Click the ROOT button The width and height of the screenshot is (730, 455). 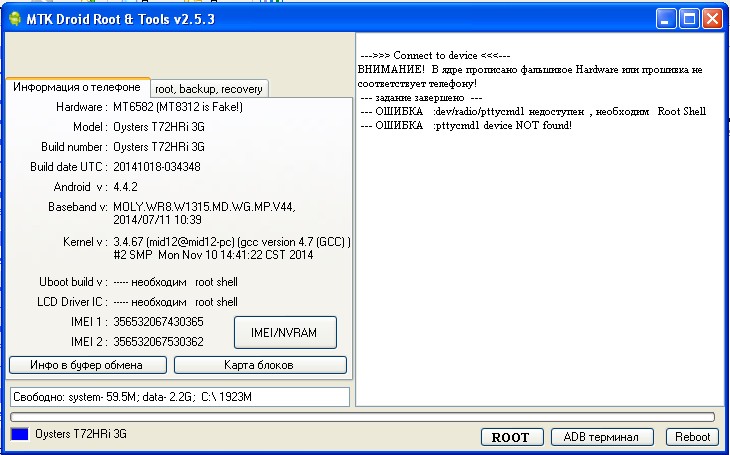click(512, 437)
